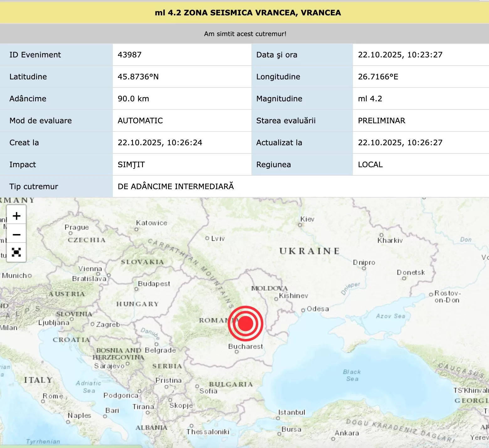Toggle fullscreen map view
This screenshot has height=448, width=489.
(16, 252)
